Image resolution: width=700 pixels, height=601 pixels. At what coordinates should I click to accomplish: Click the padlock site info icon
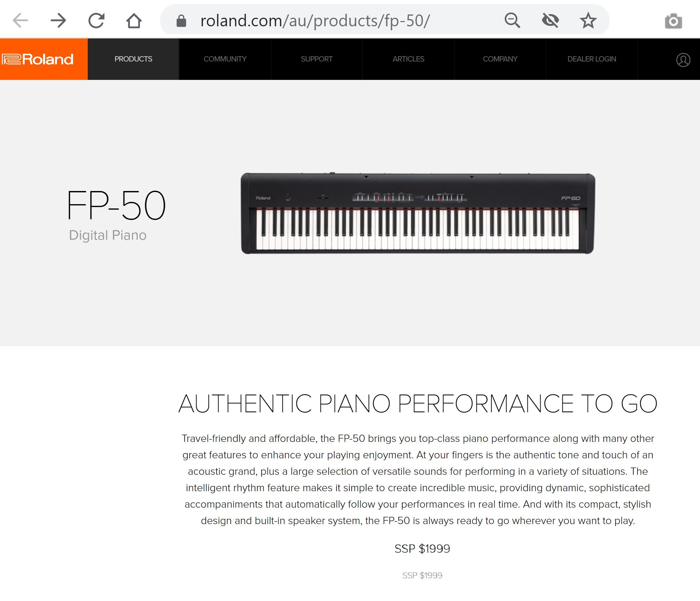pyautogui.click(x=181, y=21)
